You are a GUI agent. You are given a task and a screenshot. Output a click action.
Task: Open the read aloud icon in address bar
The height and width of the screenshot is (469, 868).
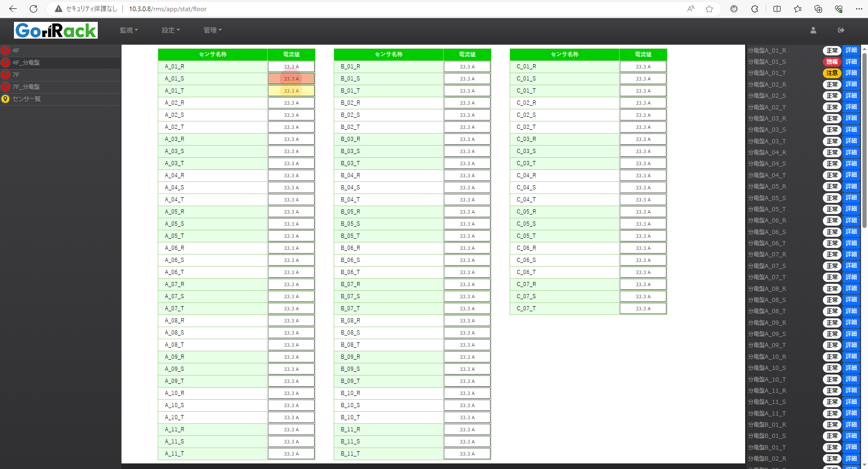point(691,9)
